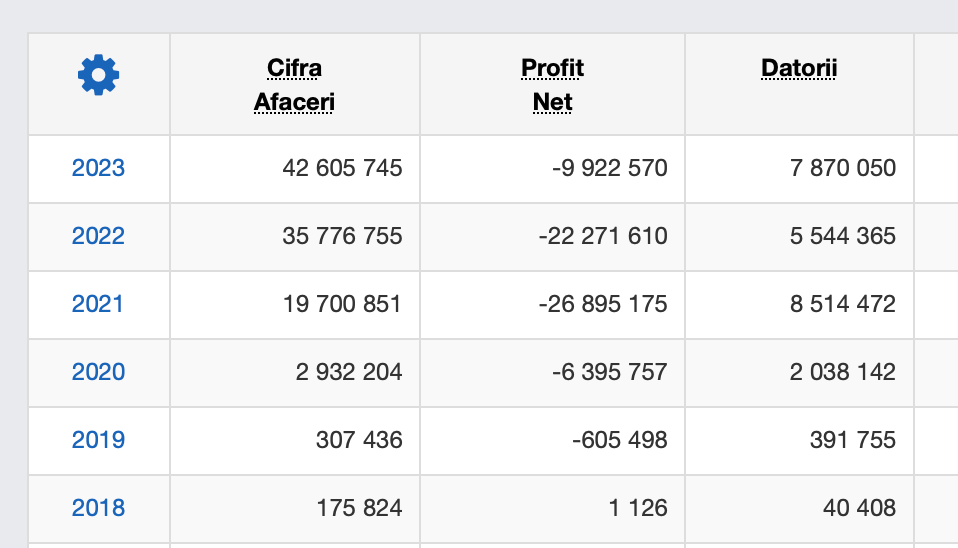958x548 pixels.
Task: Click the 7 870 050 debts value
Action: (843, 168)
